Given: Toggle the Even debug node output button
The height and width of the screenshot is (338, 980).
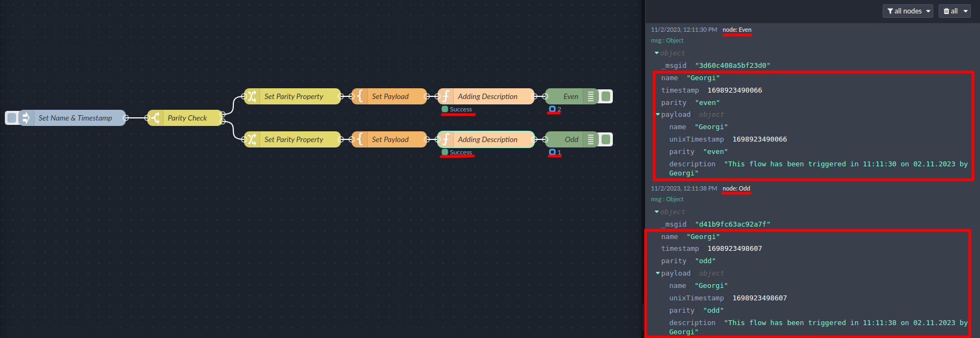Looking at the screenshot, I should [x=606, y=96].
